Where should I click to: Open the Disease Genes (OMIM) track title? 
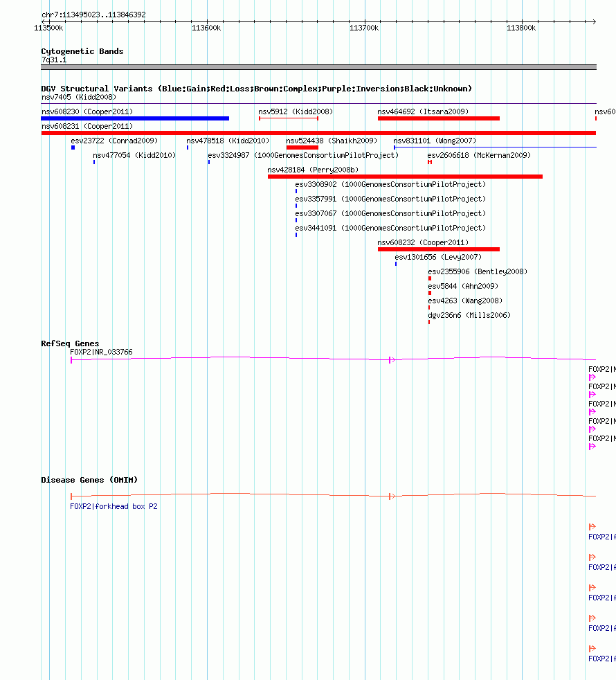pos(89,480)
